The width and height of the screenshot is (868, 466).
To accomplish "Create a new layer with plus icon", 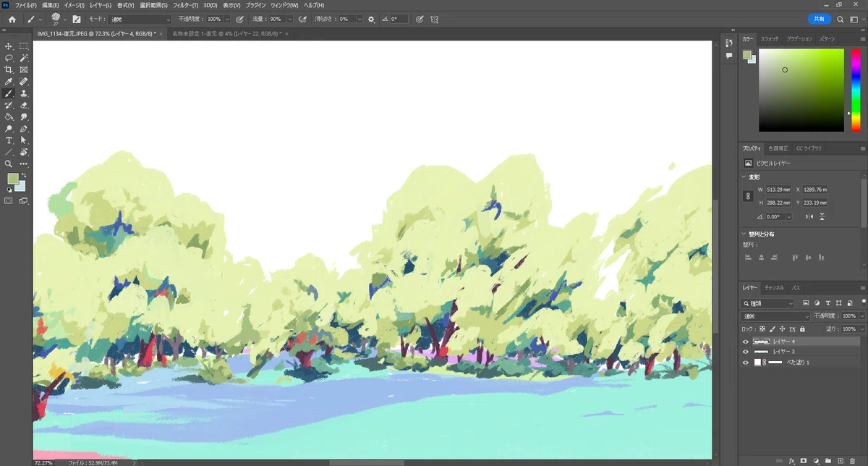I will point(840,460).
